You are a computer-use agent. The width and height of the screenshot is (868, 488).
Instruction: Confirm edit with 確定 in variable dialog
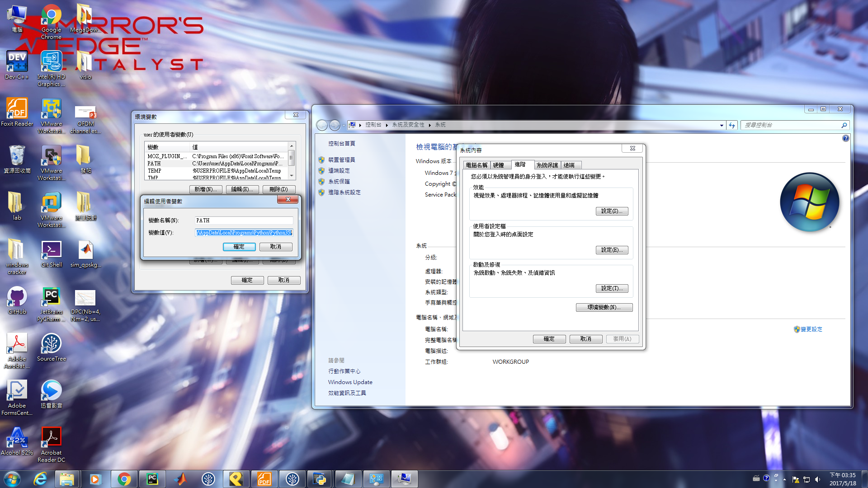239,247
